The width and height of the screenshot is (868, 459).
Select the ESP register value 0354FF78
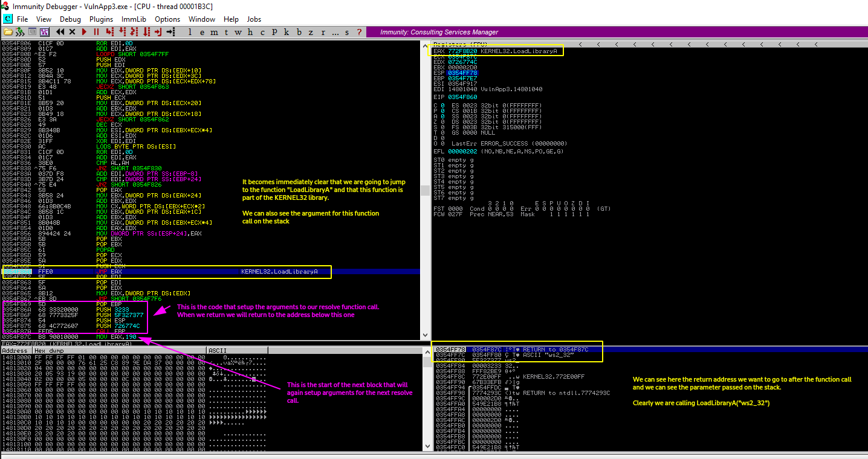tap(462, 73)
